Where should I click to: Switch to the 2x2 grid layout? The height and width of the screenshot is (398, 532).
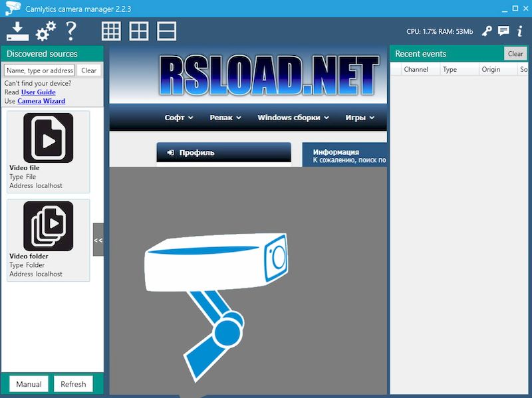click(x=139, y=31)
